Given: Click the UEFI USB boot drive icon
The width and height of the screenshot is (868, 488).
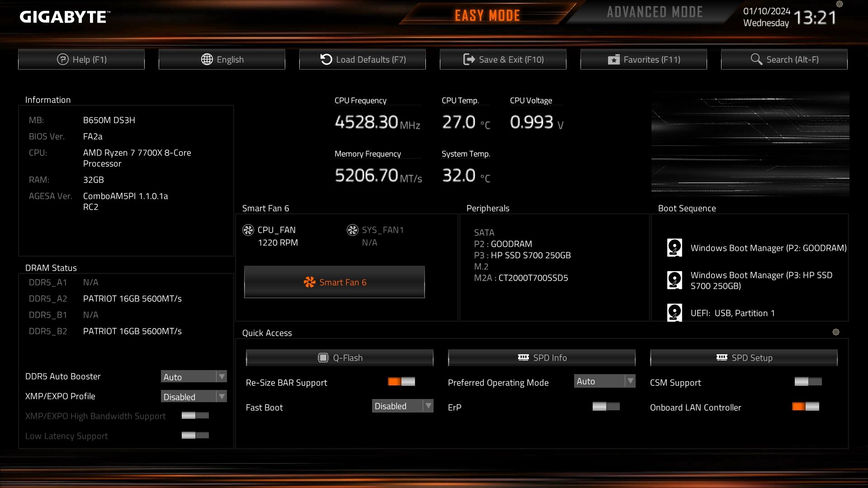Looking at the screenshot, I should 675,313.
